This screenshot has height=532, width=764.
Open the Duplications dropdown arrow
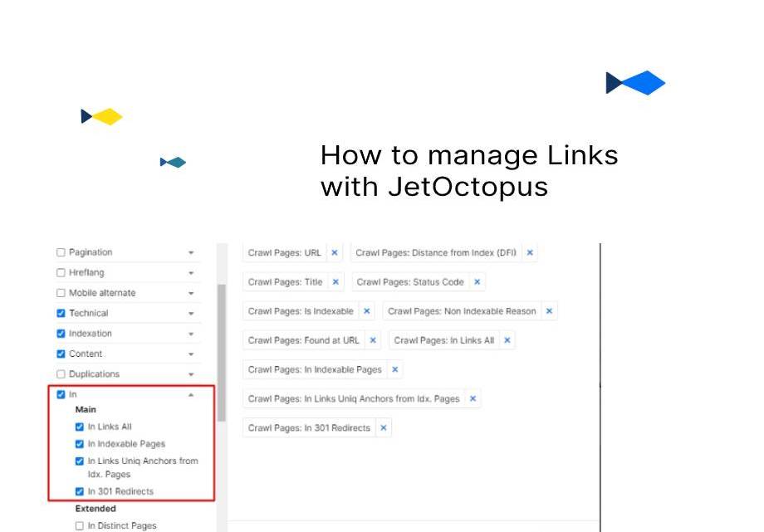pos(191,373)
